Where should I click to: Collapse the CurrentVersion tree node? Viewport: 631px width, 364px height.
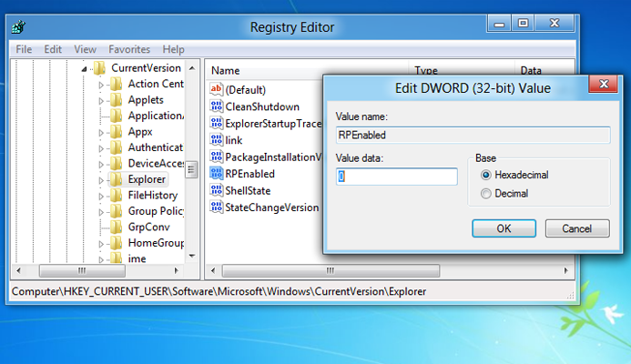(x=84, y=69)
